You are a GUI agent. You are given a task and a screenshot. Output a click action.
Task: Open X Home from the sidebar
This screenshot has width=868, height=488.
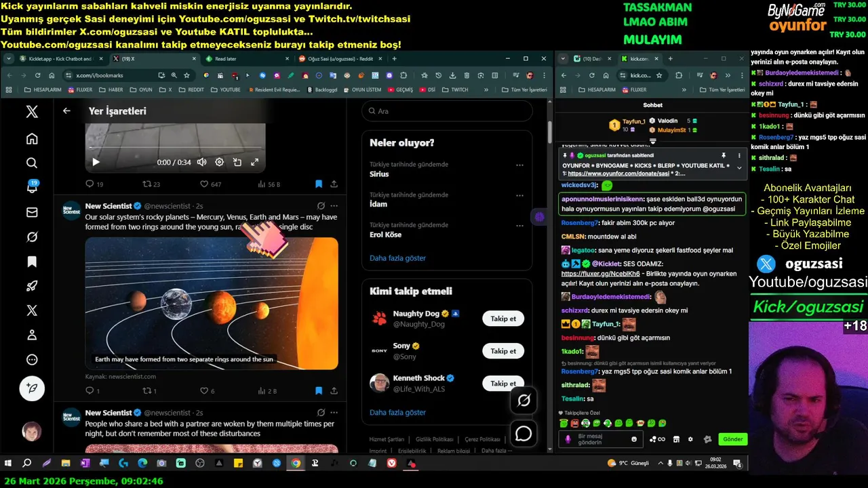32,139
